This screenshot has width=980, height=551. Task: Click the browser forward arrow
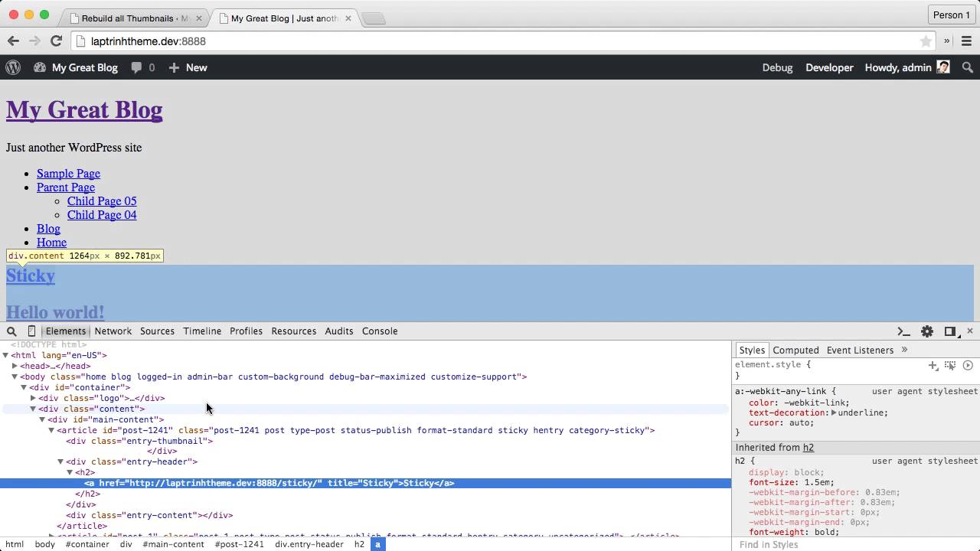click(x=34, y=41)
